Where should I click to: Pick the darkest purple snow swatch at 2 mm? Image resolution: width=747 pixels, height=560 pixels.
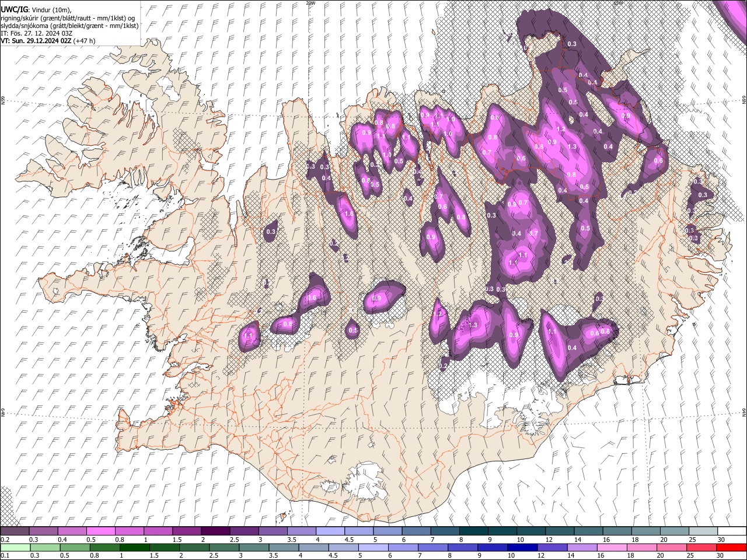(215, 531)
